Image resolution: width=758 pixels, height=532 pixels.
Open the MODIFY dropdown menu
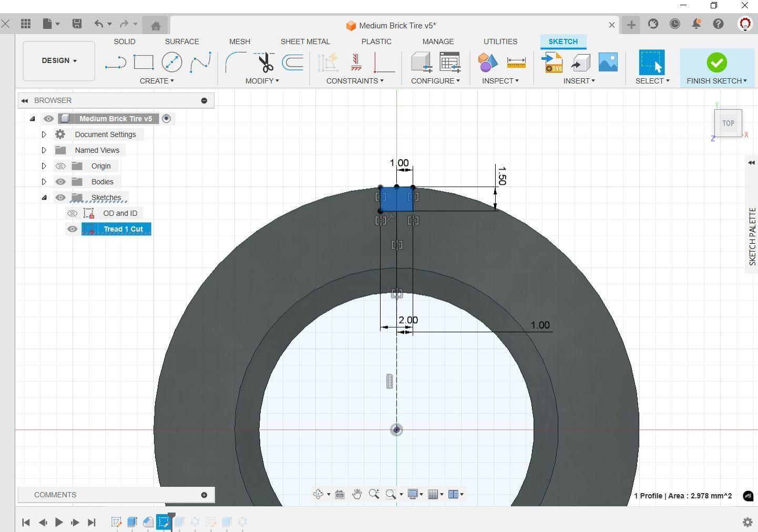click(262, 81)
